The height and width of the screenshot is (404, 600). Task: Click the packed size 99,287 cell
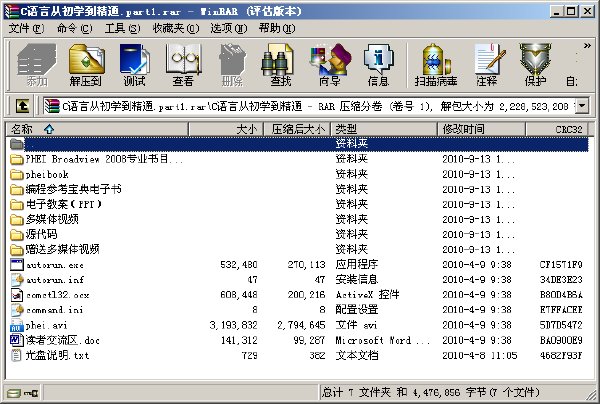pos(309,340)
